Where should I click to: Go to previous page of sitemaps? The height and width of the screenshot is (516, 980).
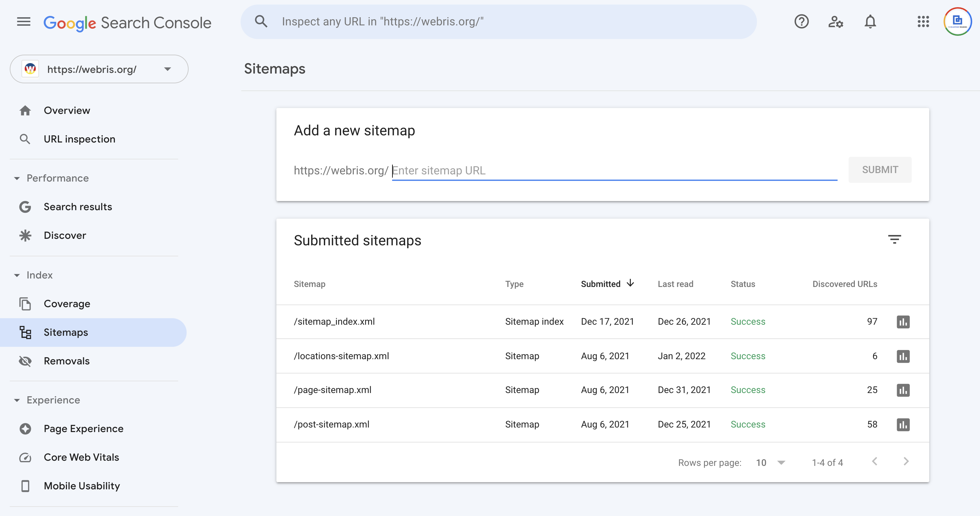(x=875, y=462)
